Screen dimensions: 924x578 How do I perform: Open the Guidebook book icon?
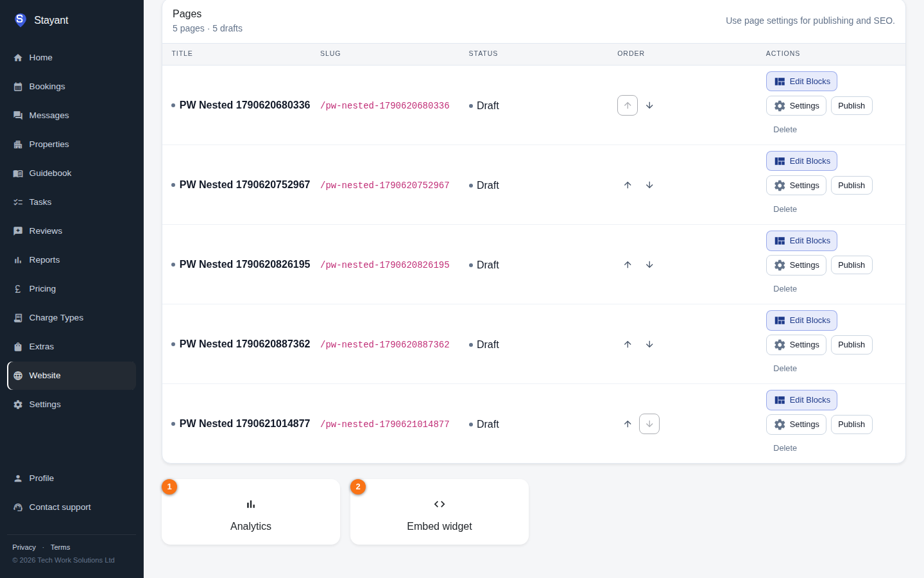18,173
